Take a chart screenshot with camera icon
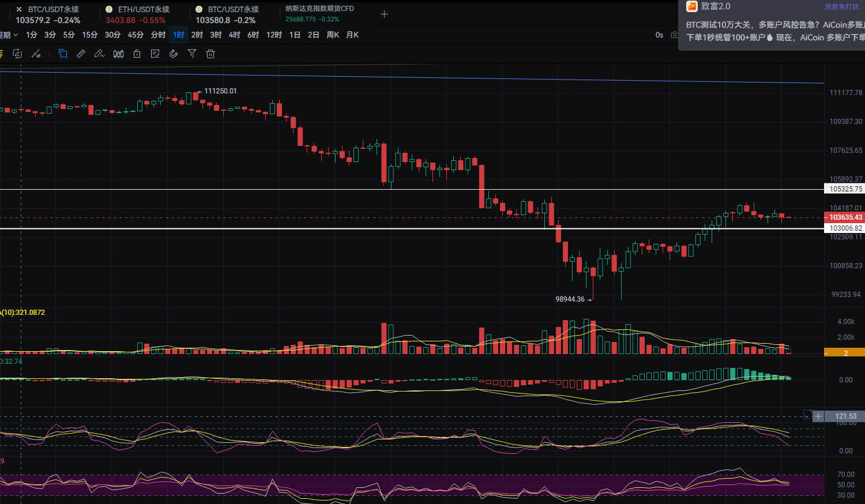Viewport: 865px width, 504px height. click(674, 35)
